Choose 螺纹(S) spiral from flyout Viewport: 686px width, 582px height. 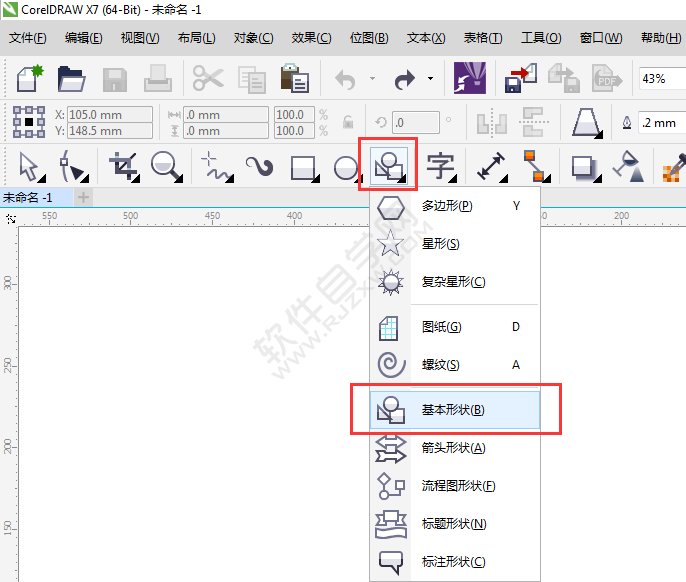tap(455, 365)
